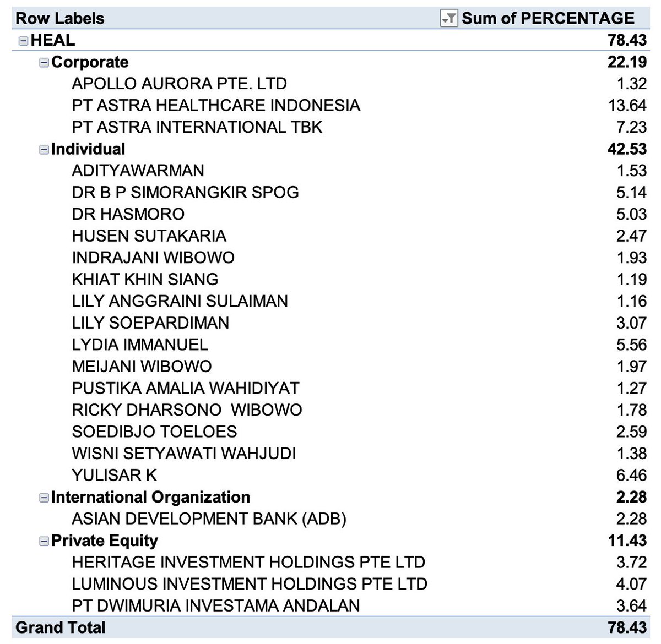Click the Corporate subtotal value 22.19
The image size is (661, 644).
point(627,62)
